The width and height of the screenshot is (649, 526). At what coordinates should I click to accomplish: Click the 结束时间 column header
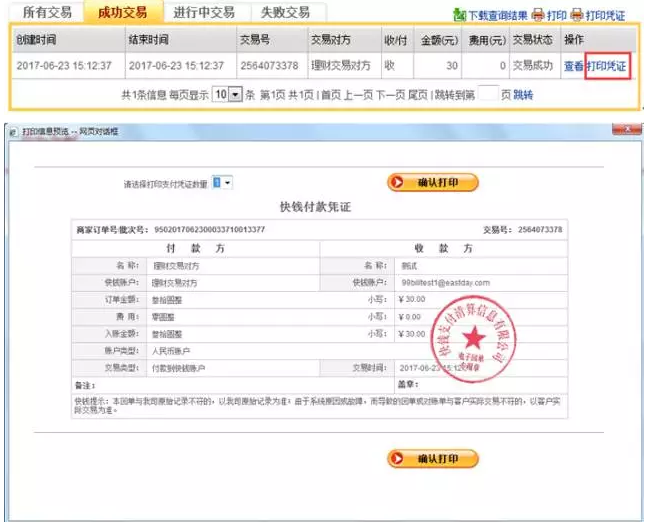(x=148, y=40)
